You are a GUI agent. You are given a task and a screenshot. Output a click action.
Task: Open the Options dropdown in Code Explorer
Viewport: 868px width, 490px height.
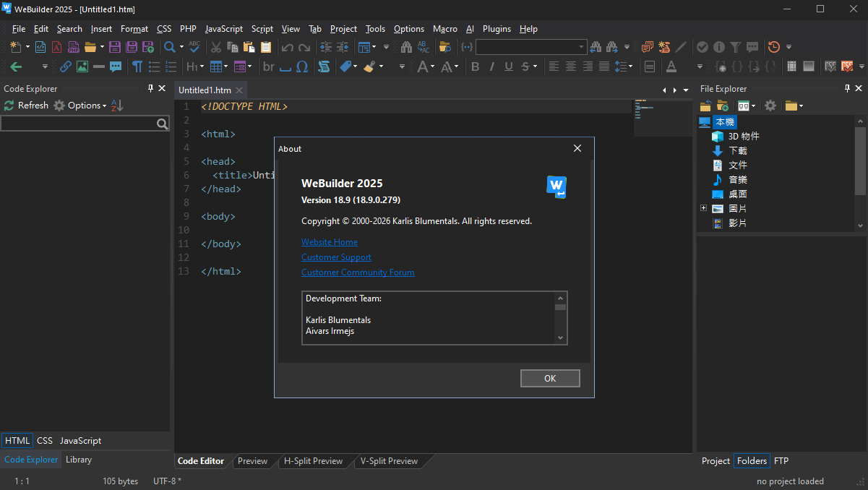coord(87,106)
